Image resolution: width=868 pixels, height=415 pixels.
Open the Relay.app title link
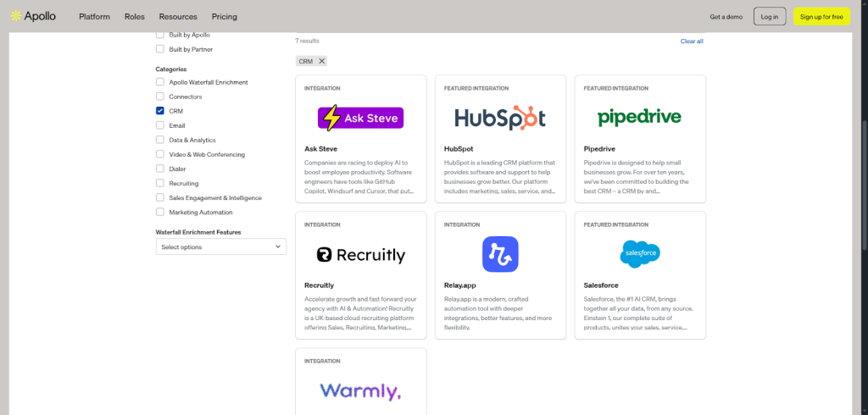pos(460,285)
